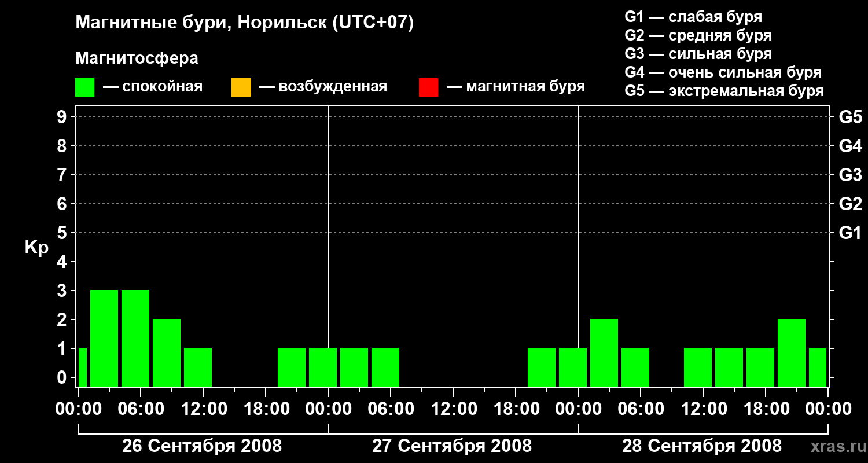Image resolution: width=868 pixels, height=463 pixels.
Task: Select the title 'Магнитные бури, Норильск (UTC+07)'
Action: [245, 23]
